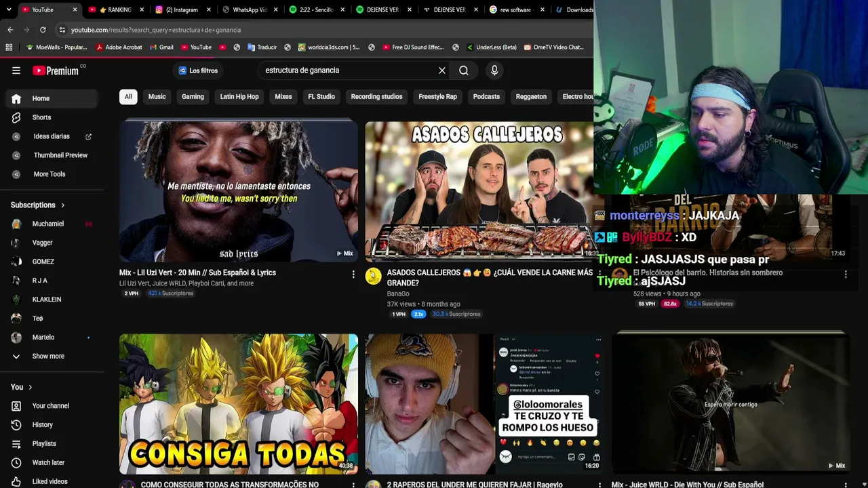
Task: Select the Latin Hip Hop filter chip
Action: [x=239, y=97]
